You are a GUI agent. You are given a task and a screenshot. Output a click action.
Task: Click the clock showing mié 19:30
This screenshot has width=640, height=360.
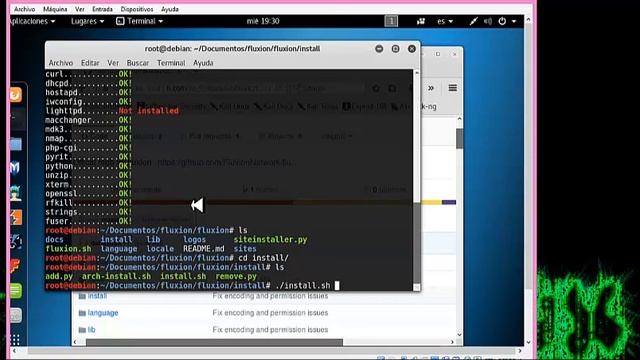(263, 21)
